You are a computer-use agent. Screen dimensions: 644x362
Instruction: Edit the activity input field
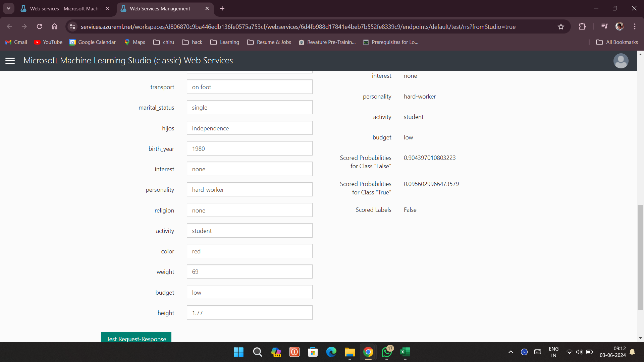point(250,231)
